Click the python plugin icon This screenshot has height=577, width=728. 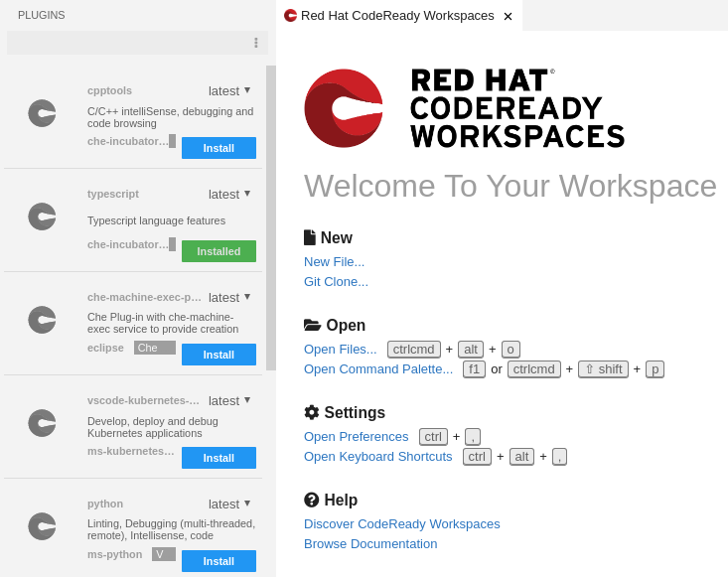(x=42, y=526)
